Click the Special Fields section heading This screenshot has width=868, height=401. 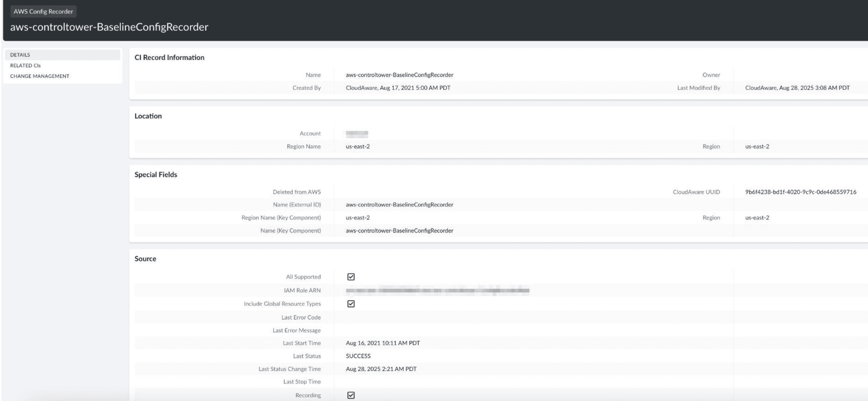coord(156,175)
